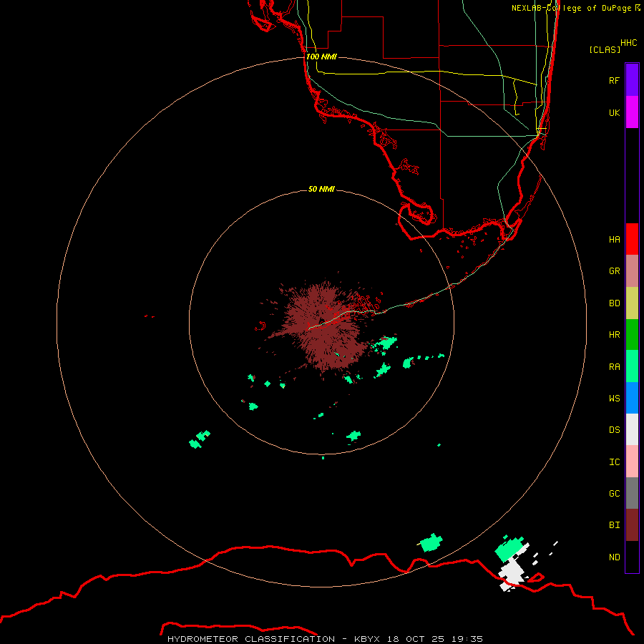Click the UK legend label
644x644 pixels.
[614, 112]
